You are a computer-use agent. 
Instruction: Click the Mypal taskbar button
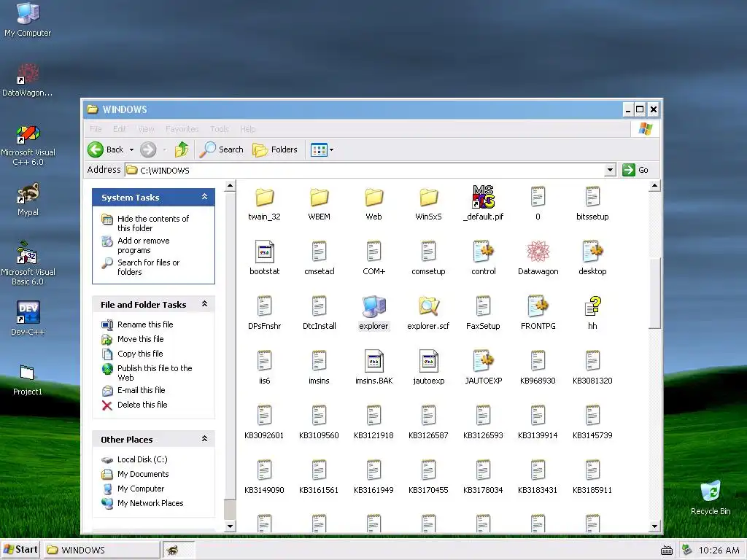pyautogui.click(x=179, y=550)
